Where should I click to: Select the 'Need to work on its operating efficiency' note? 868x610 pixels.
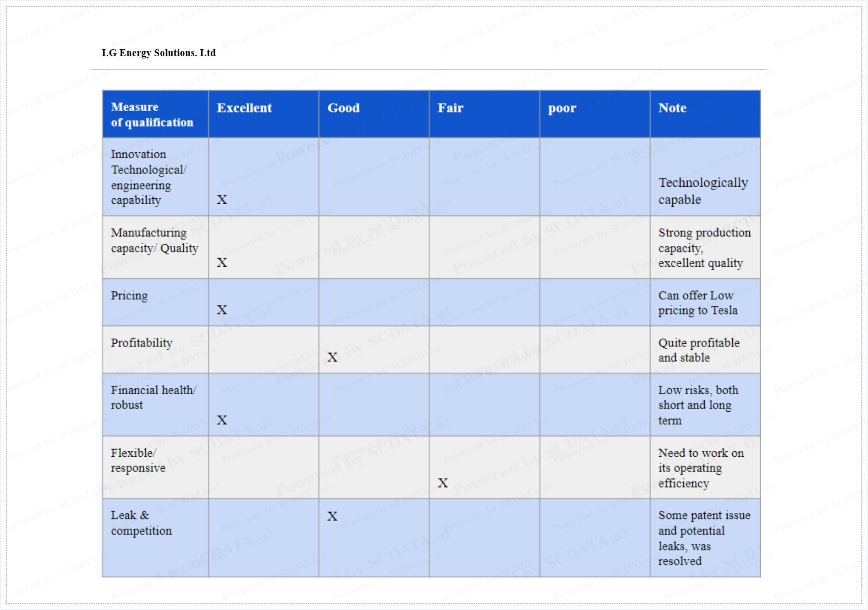tap(701, 468)
